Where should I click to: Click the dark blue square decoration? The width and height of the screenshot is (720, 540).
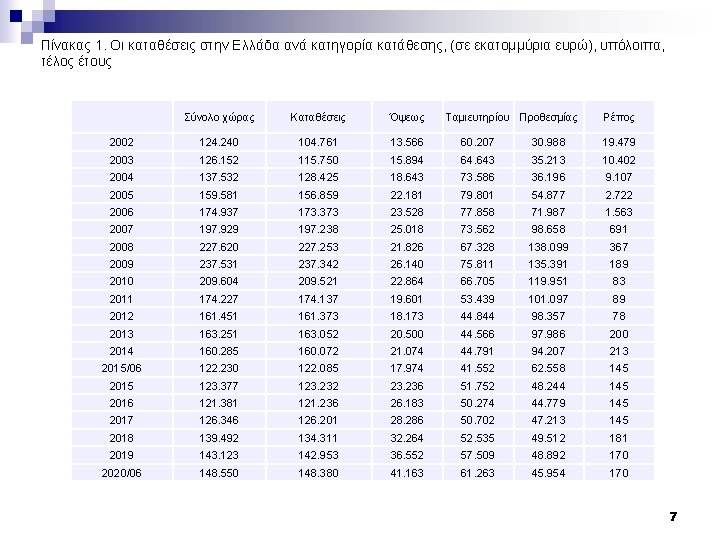tap(16, 16)
